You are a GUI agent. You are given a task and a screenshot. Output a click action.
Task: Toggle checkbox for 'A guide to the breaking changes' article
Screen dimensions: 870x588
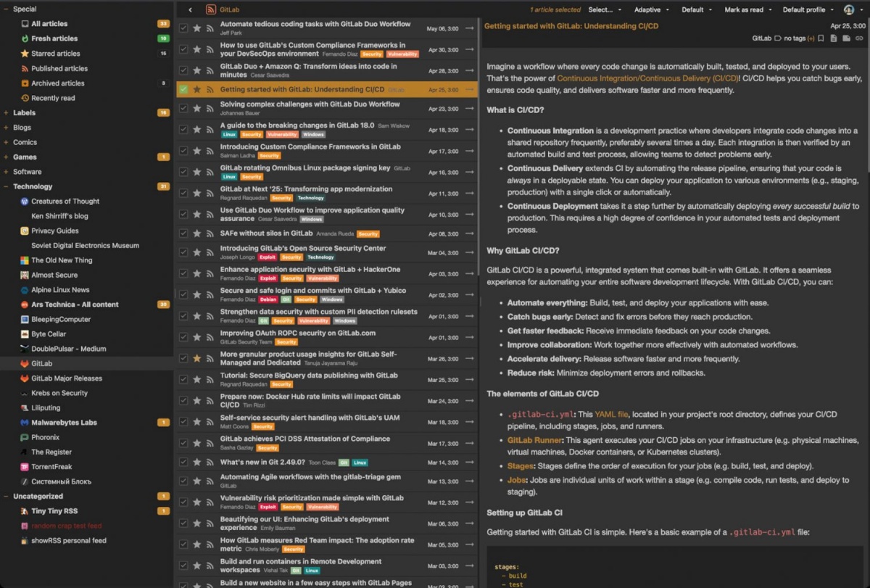(x=183, y=130)
